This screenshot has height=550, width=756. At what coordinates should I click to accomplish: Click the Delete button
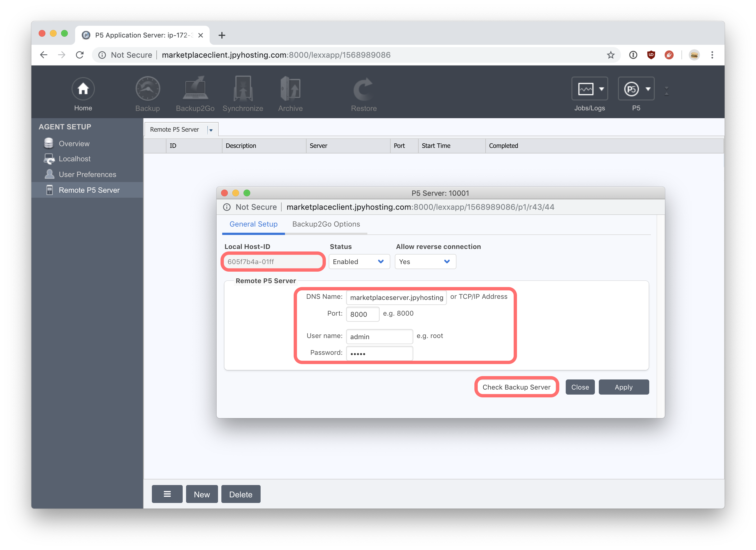tap(241, 494)
